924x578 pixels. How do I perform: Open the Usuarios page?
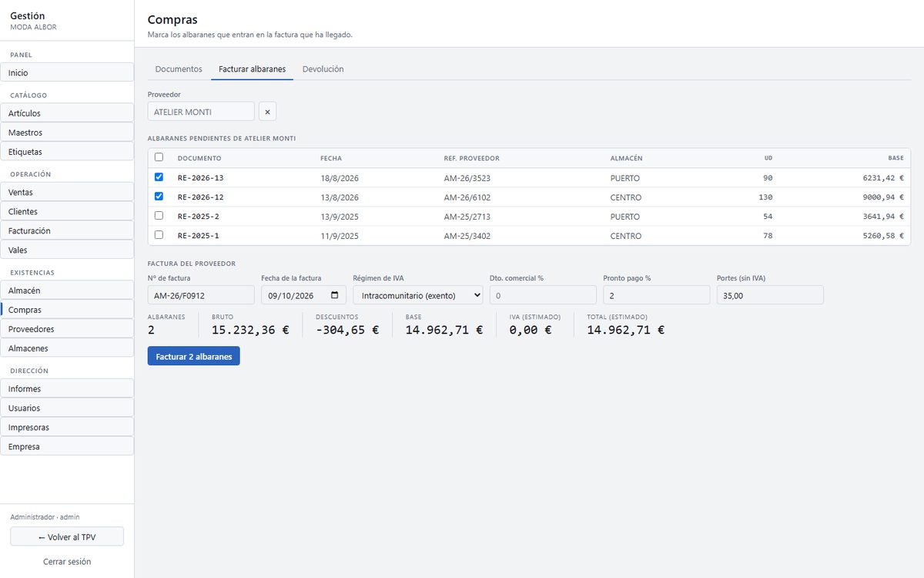tap(67, 408)
